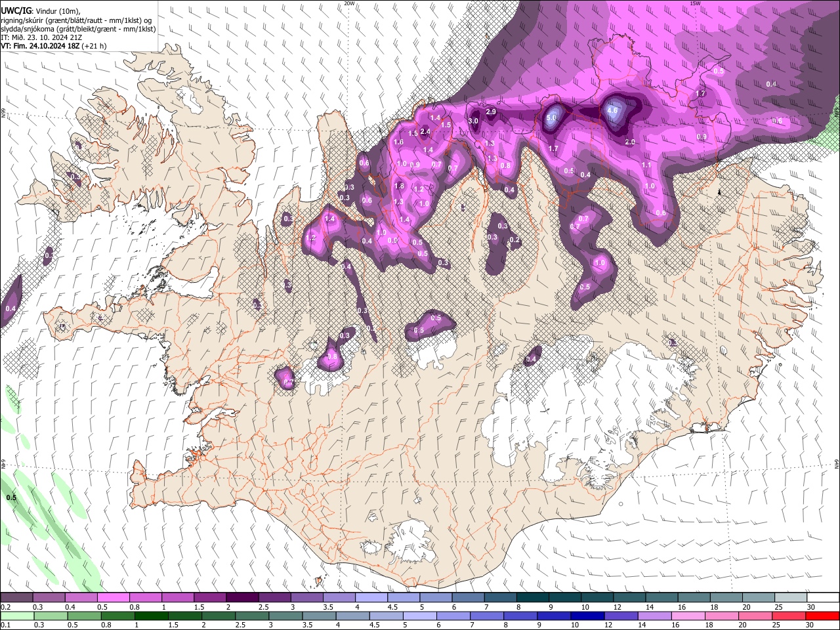Pick the lavender swatch labeled 14 in lower legend

(x=655, y=616)
